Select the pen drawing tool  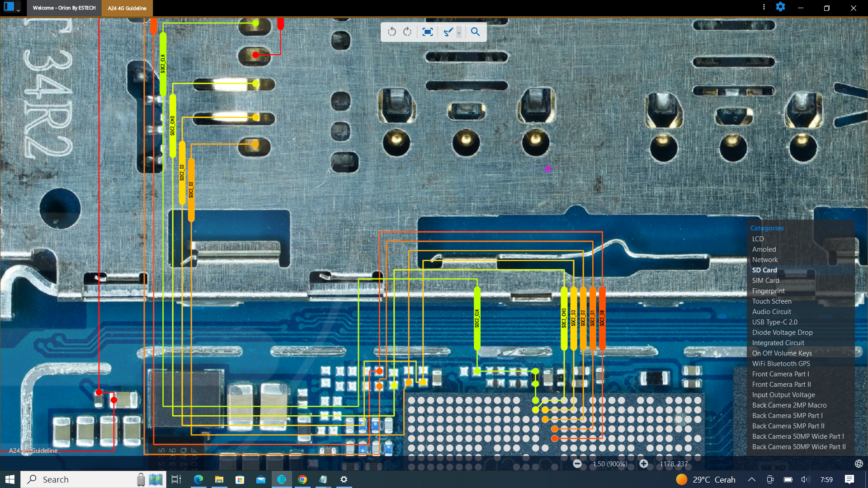[448, 32]
